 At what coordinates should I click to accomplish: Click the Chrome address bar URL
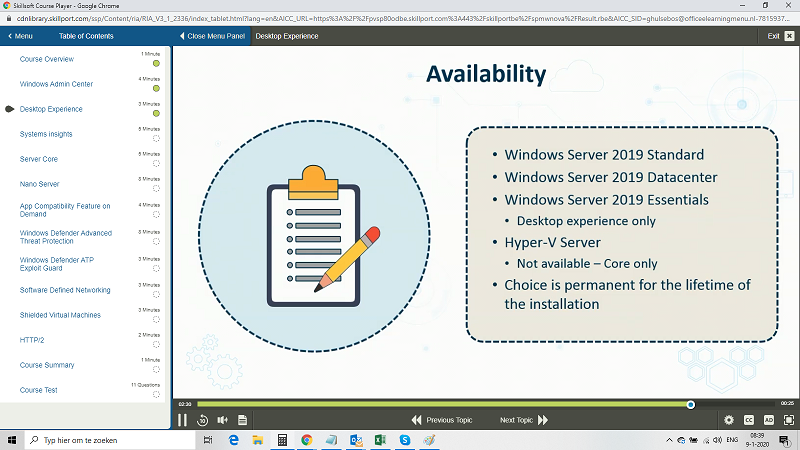click(x=403, y=18)
